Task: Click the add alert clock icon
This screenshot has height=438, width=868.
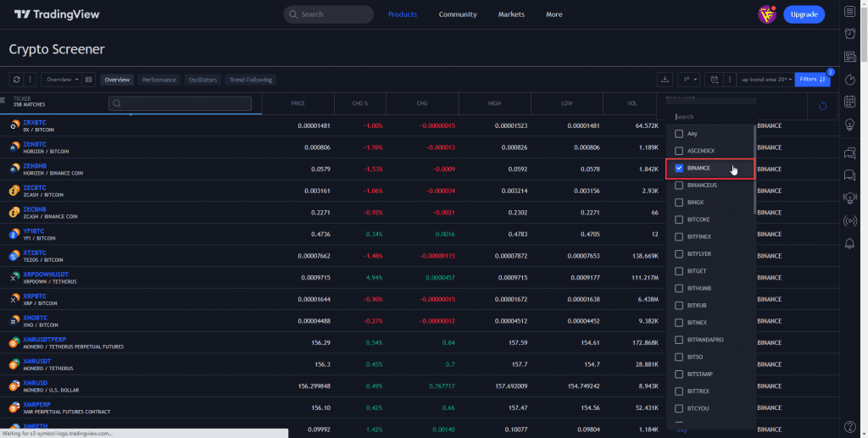Action: coord(715,80)
